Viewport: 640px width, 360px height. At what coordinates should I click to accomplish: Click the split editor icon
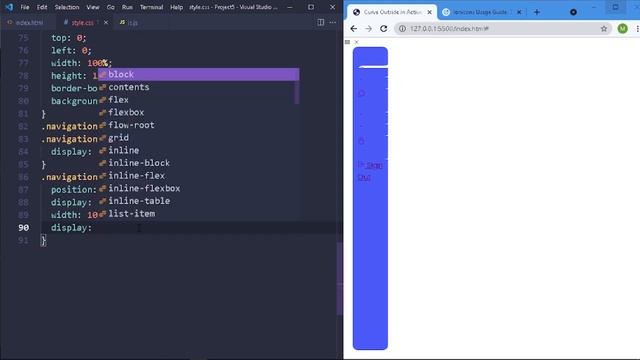point(321,22)
